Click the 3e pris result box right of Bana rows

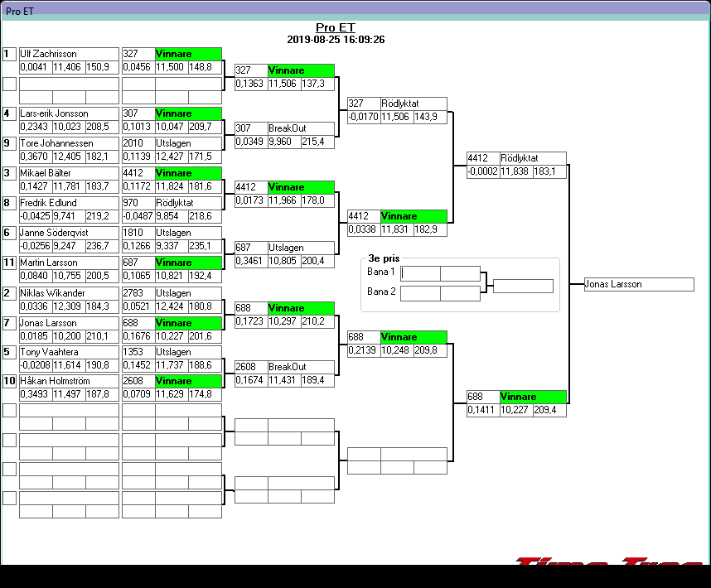coord(522,286)
